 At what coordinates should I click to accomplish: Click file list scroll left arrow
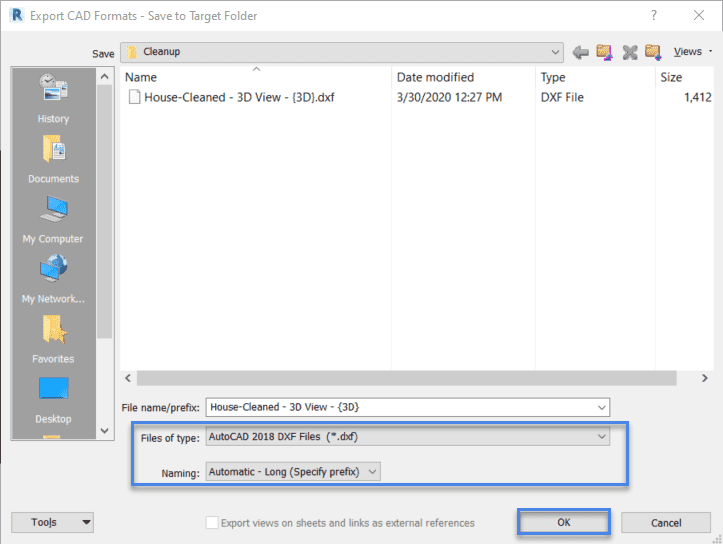pos(128,378)
